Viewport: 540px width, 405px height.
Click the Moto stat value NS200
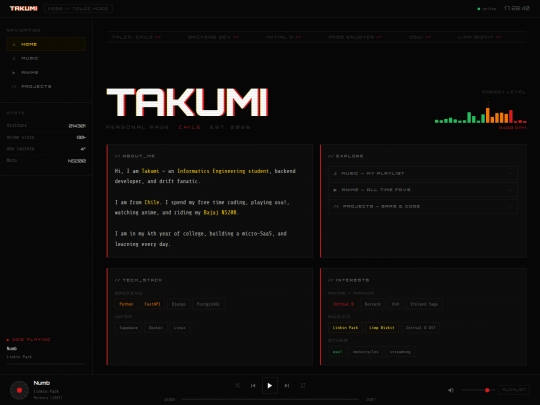point(77,161)
